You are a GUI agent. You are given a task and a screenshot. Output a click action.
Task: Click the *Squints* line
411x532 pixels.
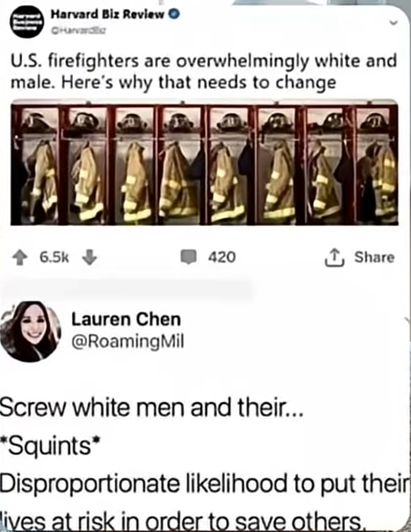(51, 446)
